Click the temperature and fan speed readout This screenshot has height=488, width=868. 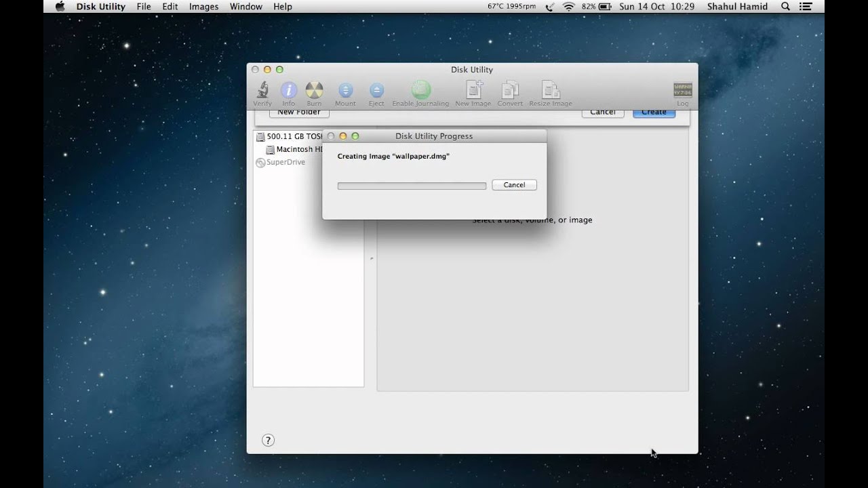tap(511, 6)
